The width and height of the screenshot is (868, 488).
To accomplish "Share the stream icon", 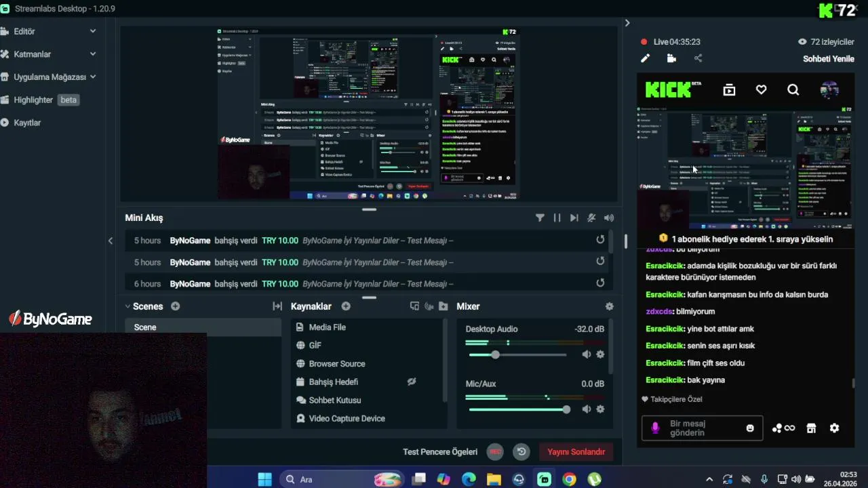I will pyautogui.click(x=698, y=58).
